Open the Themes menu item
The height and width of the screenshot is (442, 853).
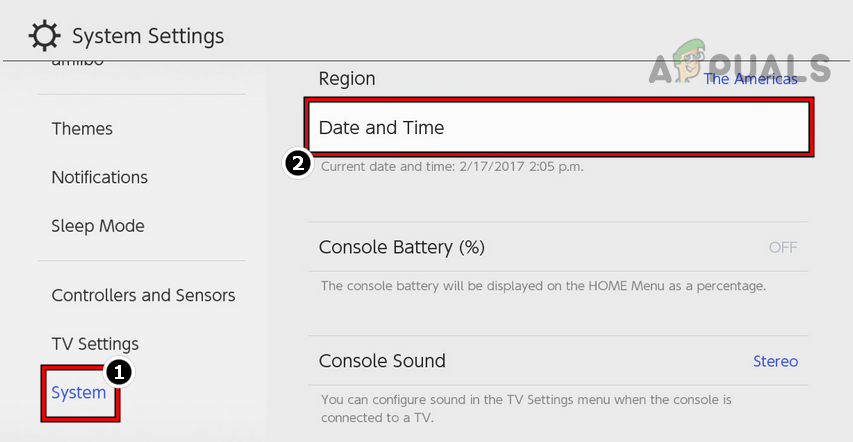pos(82,129)
